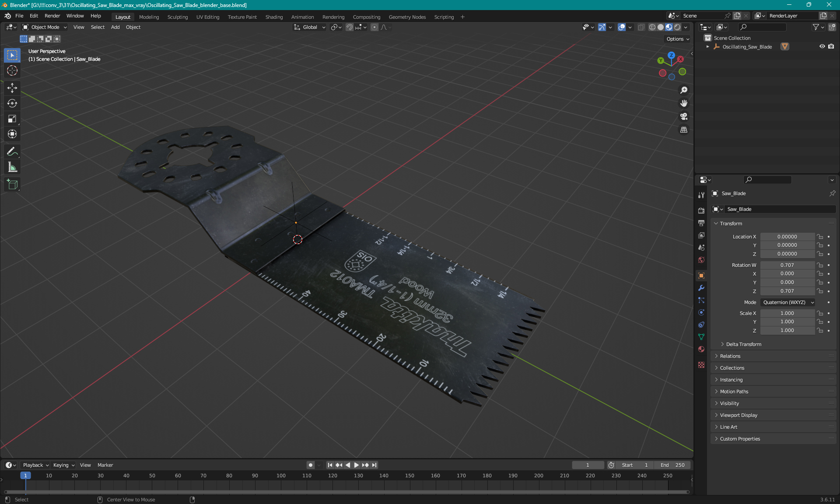The image size is (840, 504).
Task: Toggle X-ray display
Action: (x=641, y=27)
